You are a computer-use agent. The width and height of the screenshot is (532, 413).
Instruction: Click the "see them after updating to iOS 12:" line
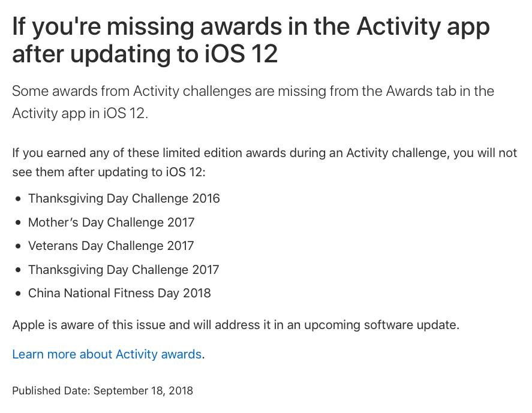pyautogui.click(x=109, y=172)
